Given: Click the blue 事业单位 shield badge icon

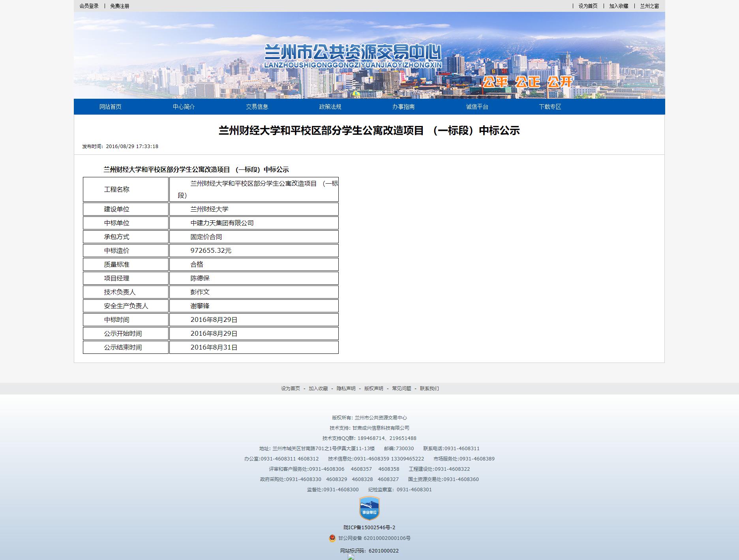Looking at the screenshot, I should 369,508.
